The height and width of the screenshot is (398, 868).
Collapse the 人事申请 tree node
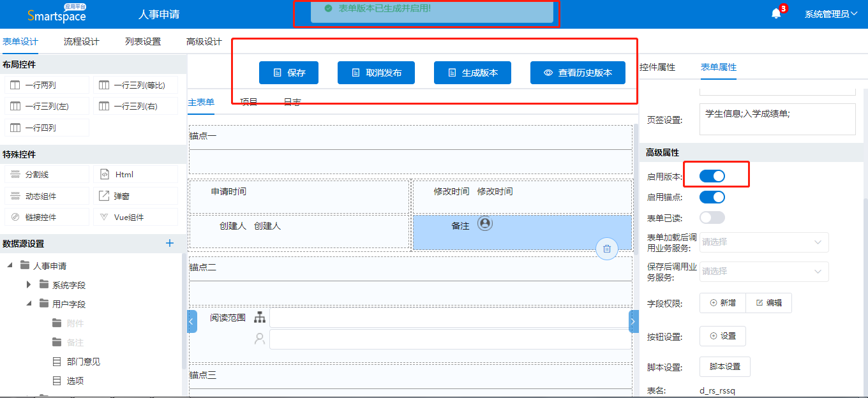pyautogui.click(x=8, y=265)
